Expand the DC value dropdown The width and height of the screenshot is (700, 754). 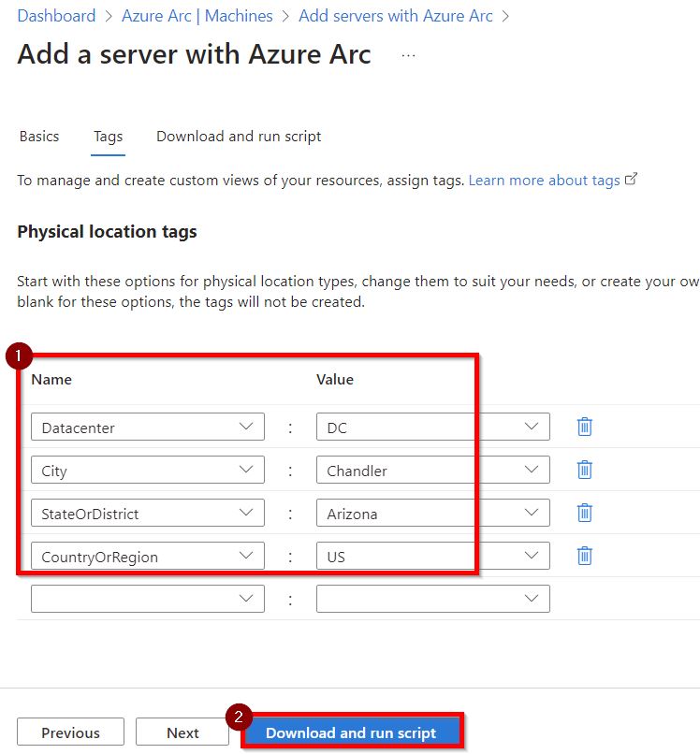433,427
